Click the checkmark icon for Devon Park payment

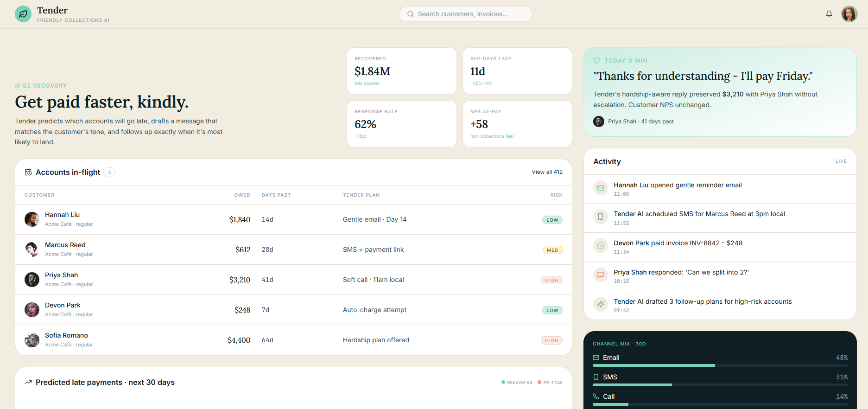pyautogui.click(x=601, y=246)
